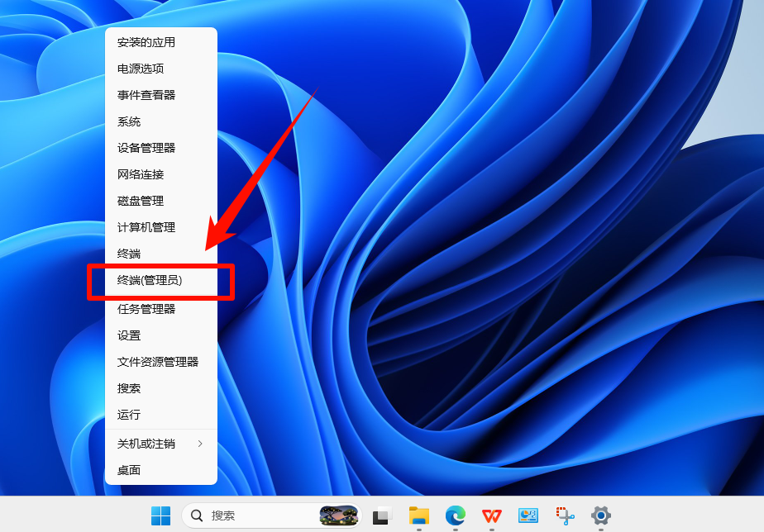
Task: Click the taskbar 搜索 search field
Action: point(272,515)
